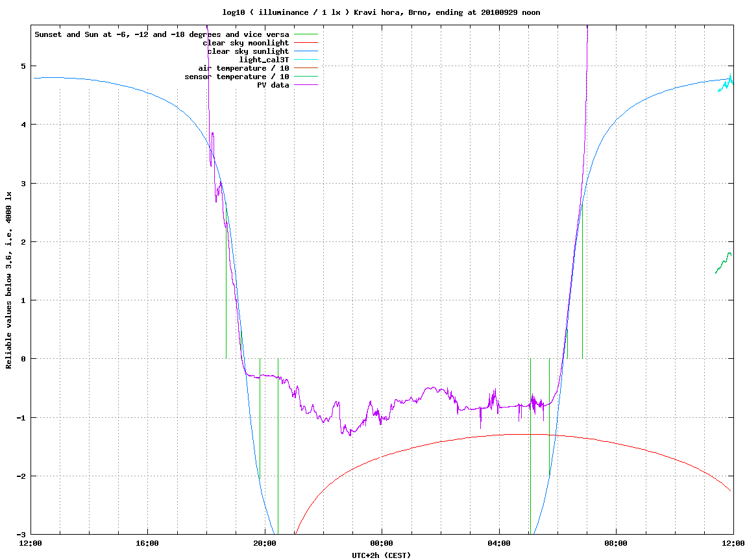This screenshot has width=747, height=560.
Task: Click the chart title mentioning Kravi hora, Brno
Action: click(381, 12)
